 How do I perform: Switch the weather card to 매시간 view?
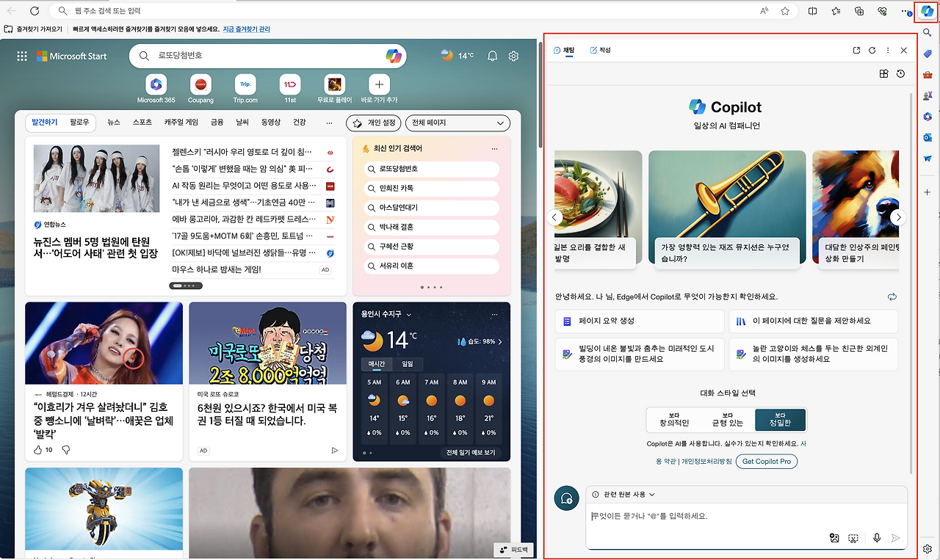tap(377, 364)
